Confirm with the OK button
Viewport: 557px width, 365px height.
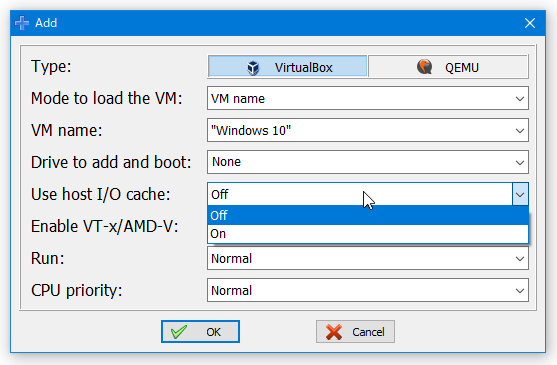tap(200, 332)
